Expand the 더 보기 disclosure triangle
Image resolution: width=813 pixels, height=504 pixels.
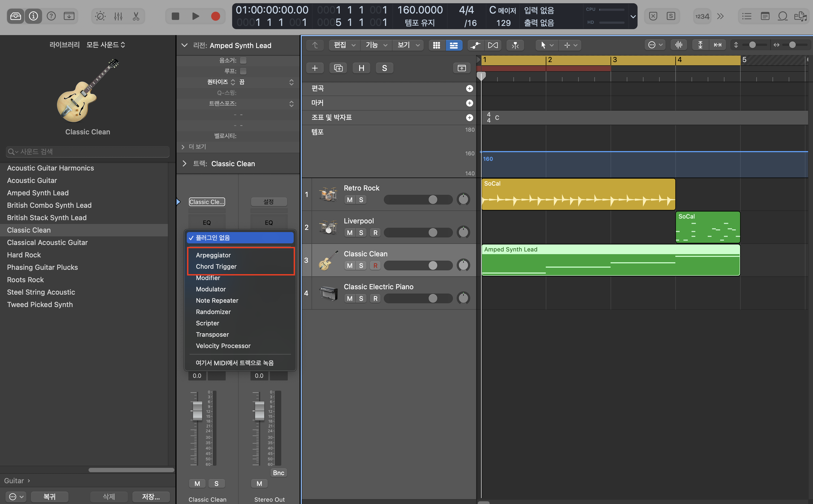click(x=183, y=147)
